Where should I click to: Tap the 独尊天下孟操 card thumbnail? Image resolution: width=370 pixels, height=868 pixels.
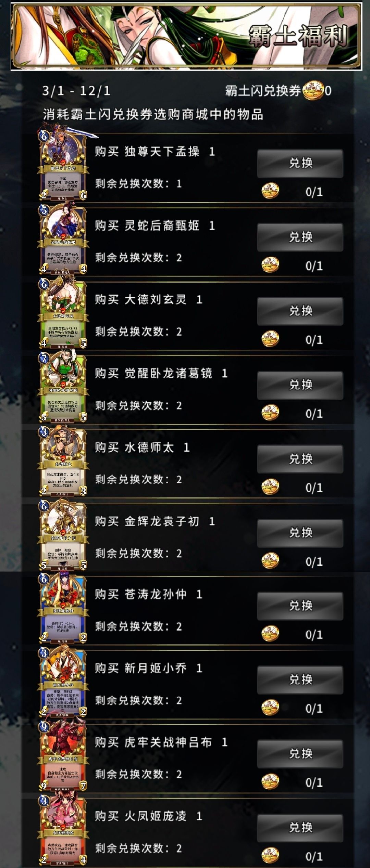coord(63,165)
